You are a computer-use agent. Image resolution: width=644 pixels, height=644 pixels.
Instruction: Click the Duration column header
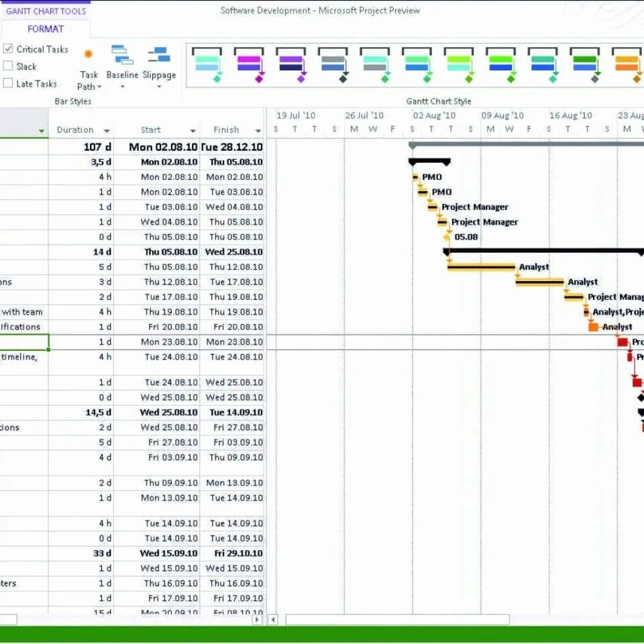click(x=75, y=129)
